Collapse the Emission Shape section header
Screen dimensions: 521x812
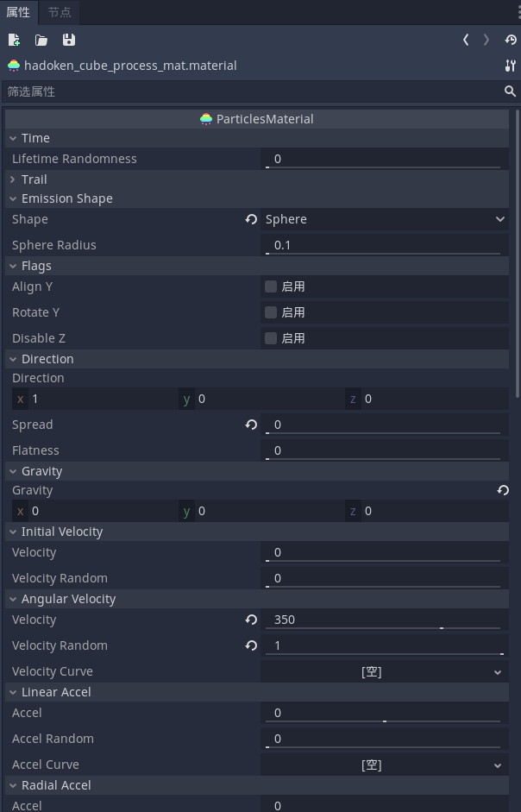(x=66, y=198)
